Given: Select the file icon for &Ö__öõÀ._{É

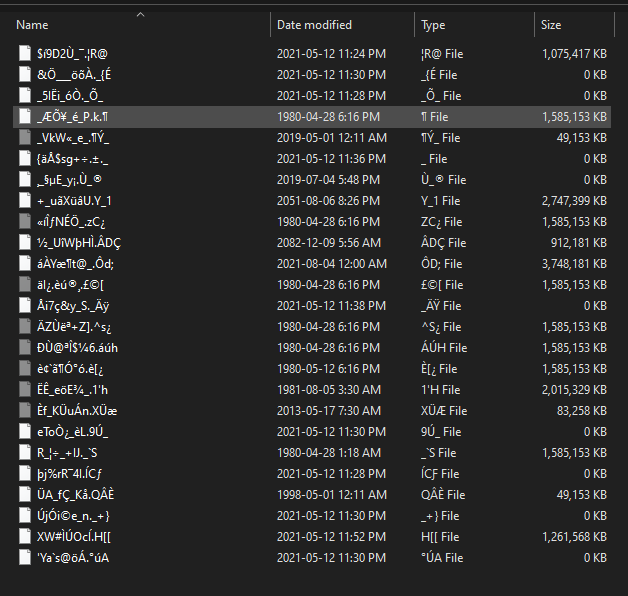Looking at the screenshot, I should click(x=25, y=74).
